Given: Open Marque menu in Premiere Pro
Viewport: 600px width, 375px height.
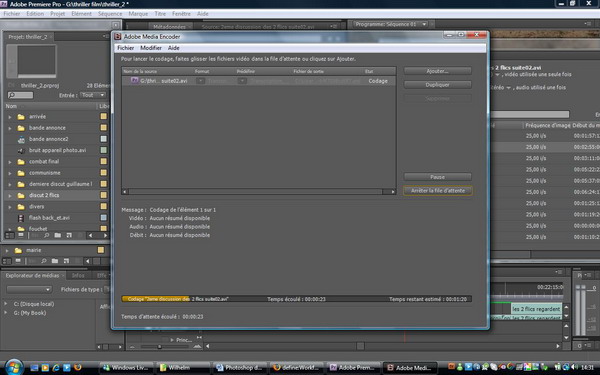Looking at the screenshot, I should [138, 14].
